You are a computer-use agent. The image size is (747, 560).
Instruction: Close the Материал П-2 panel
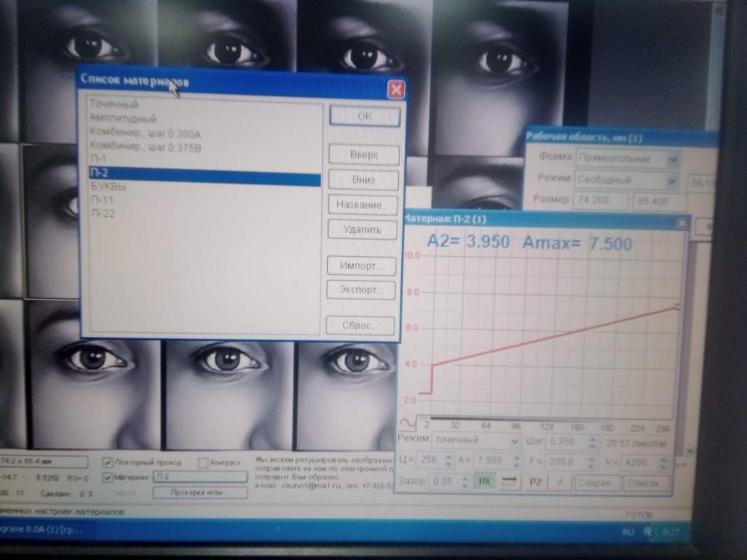(681, 223)
